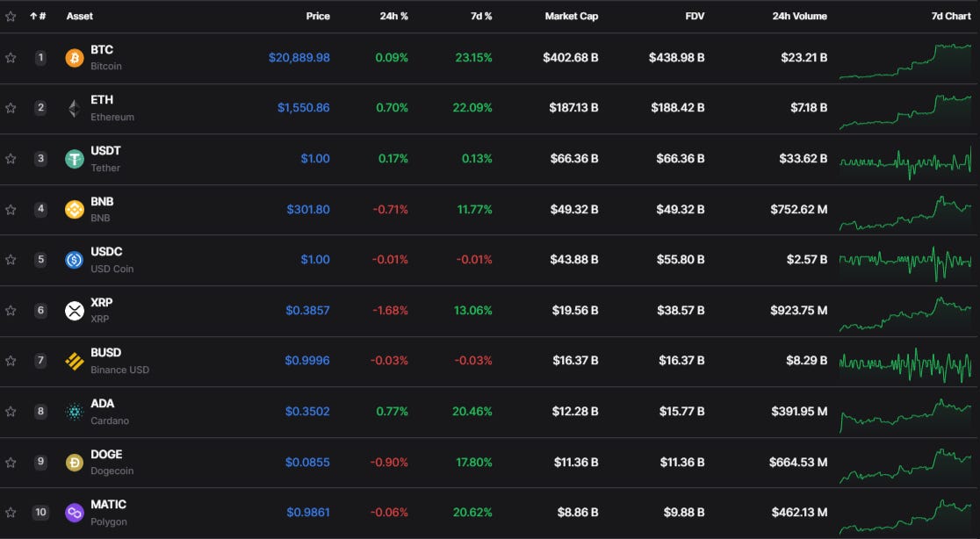The width and height of the screenshot is (980, 539).
Task: Add MATIC to watchlist star
Action: click(x=11, y=513)
